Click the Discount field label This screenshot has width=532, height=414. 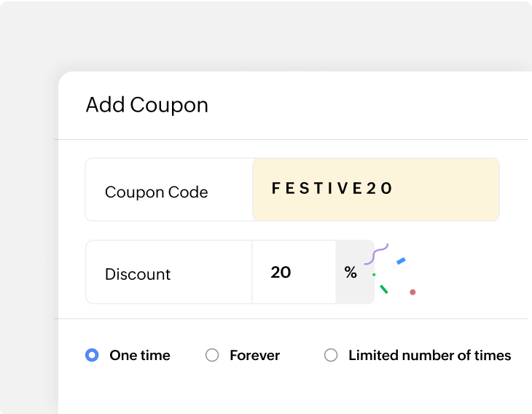point(138,275)
